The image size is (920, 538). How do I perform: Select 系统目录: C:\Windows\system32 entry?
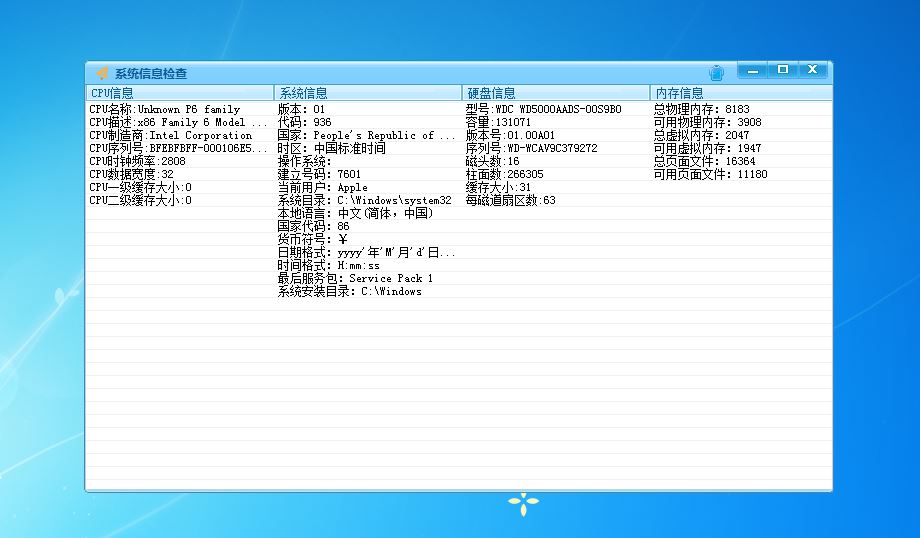(x=365, y=200)
